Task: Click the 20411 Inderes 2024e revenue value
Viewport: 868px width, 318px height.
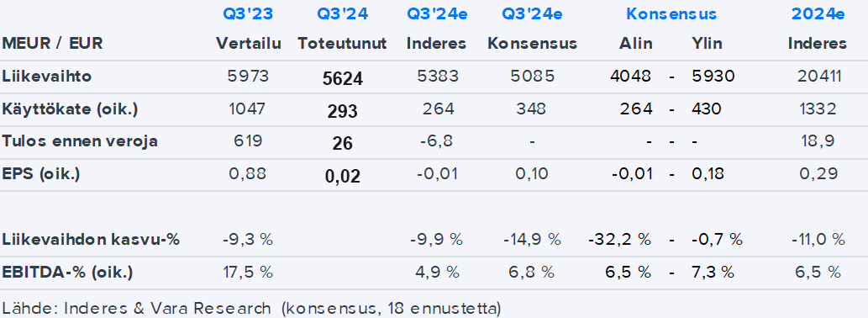Action: (819, 76)
